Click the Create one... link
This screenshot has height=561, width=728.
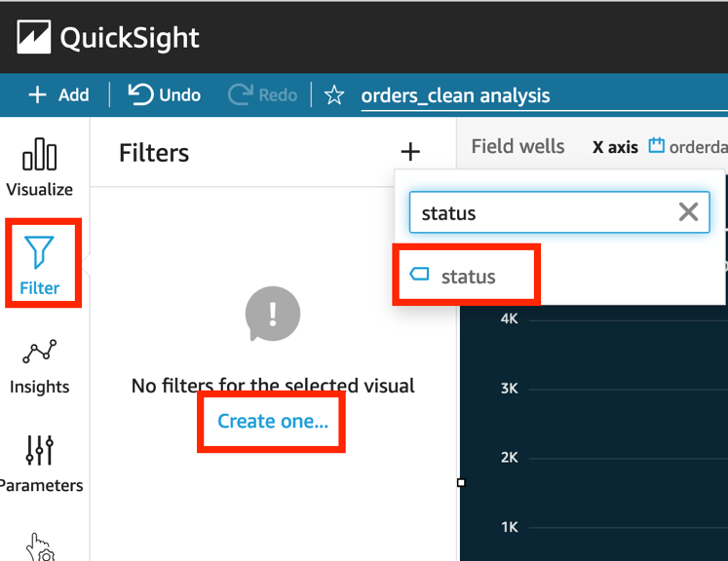[x=273, y=421]
